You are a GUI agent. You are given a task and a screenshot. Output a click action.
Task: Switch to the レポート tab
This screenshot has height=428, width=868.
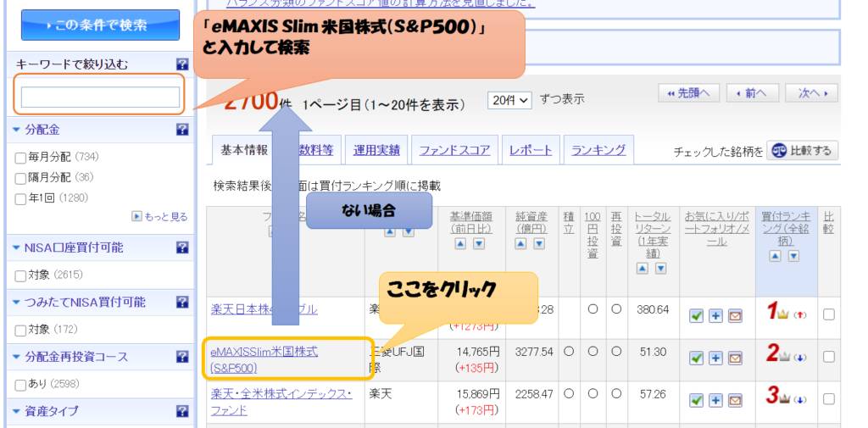pyautogui.click(x=531, y=149)
